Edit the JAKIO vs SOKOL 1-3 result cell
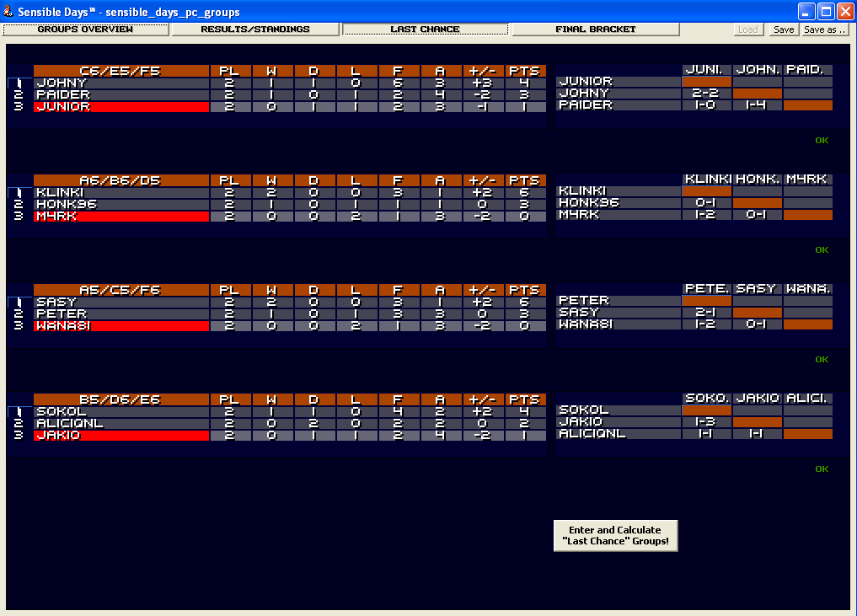This screenshot has width=857, height=616. point(707,422)
